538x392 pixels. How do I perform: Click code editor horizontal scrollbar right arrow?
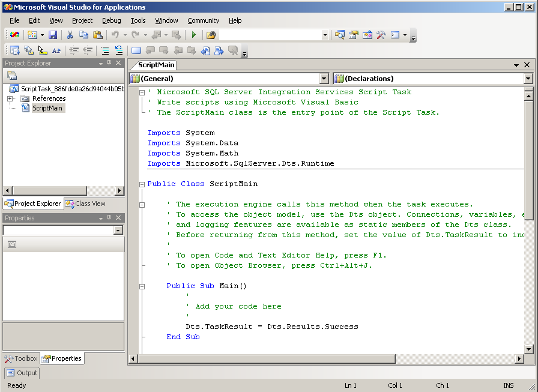519,359
